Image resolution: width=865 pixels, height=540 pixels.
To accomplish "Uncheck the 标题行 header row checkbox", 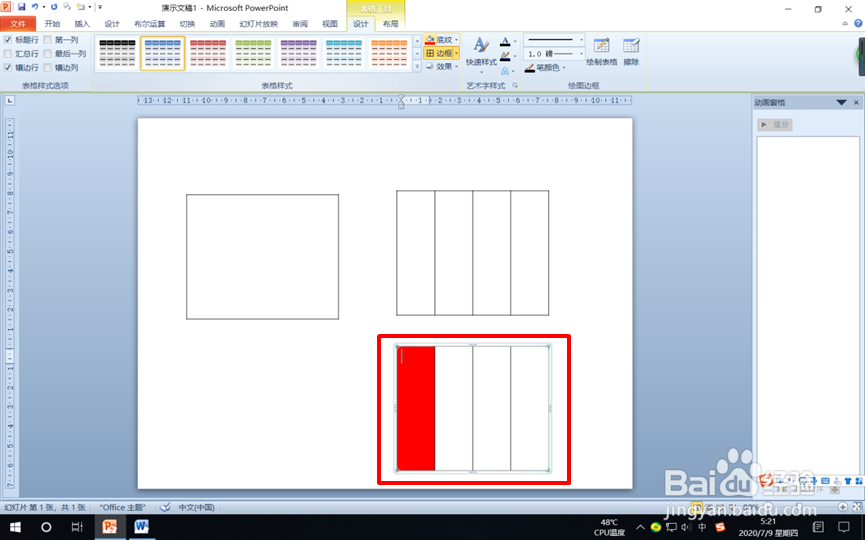I will coord(8,40).
